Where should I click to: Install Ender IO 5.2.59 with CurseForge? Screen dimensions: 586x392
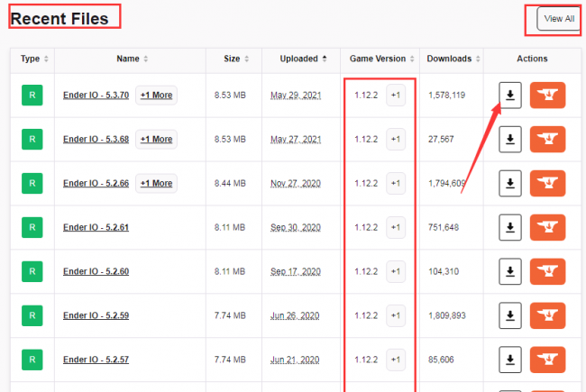coord(547,315)
